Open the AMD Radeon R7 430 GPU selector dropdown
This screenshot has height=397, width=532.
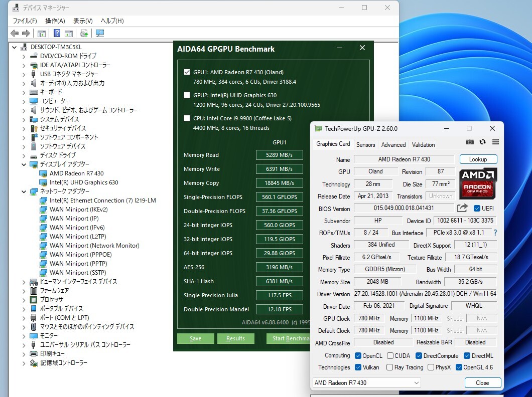click(x=366, y=383)
